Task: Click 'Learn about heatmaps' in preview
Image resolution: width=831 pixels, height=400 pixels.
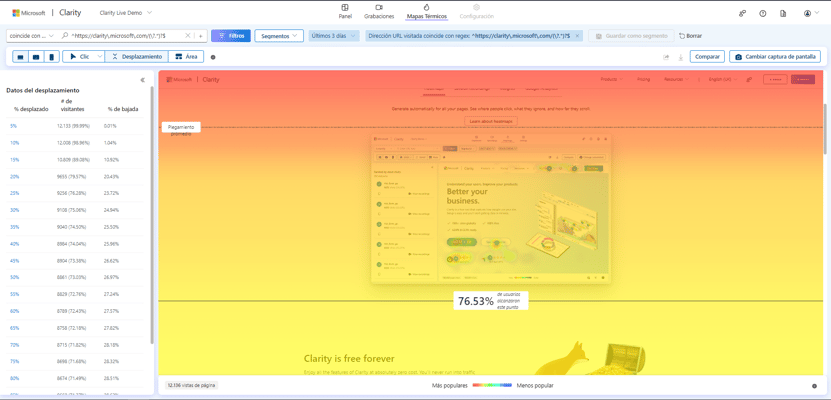Action: [x=491, y=121]
